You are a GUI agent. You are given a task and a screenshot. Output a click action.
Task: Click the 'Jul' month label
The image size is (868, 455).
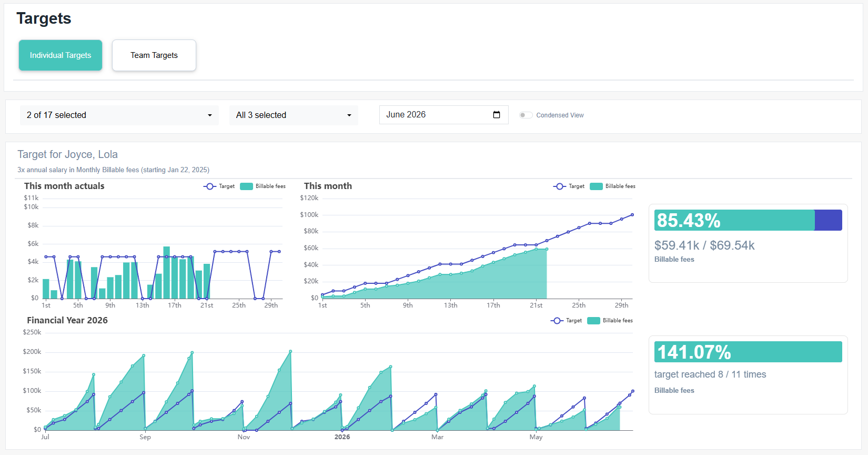(45, 437)
